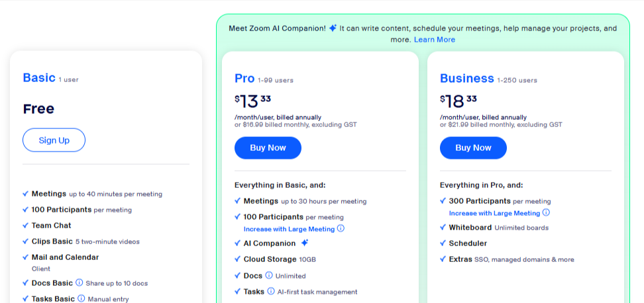The height and width of the screenshot is (303, 644).
Task: Click info icon next to Docs Basic
Action: tap(80, 283)
